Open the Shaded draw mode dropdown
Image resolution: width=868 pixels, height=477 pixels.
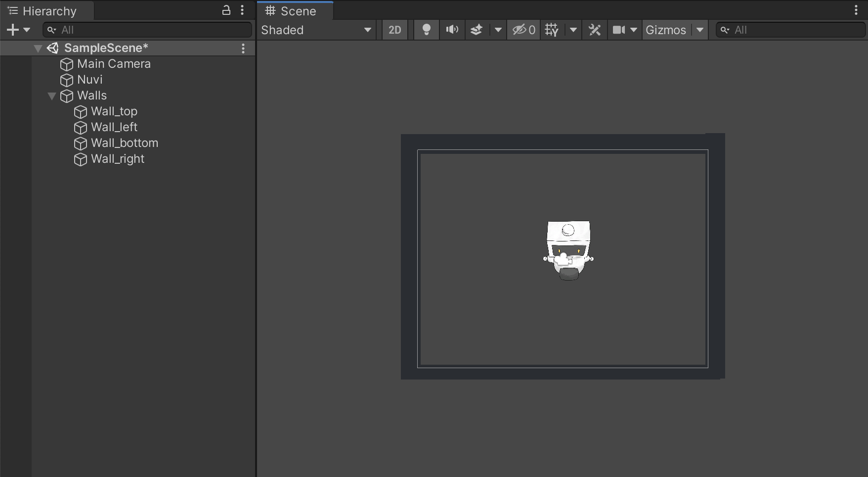(x=316, y=30)
